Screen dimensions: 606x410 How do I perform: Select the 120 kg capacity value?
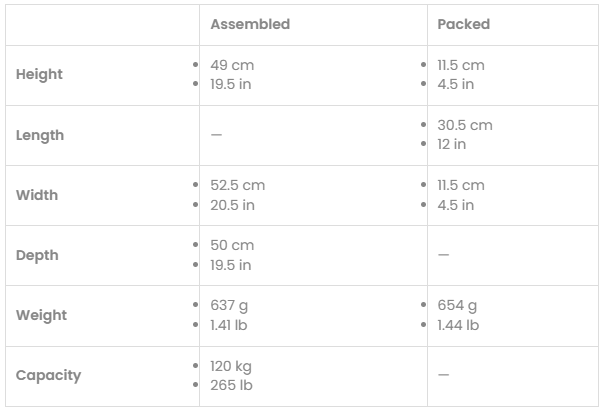231,366
